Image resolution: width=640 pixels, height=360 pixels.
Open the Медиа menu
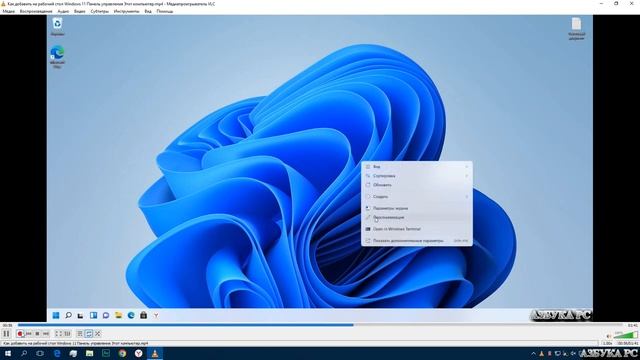[9, 11]
